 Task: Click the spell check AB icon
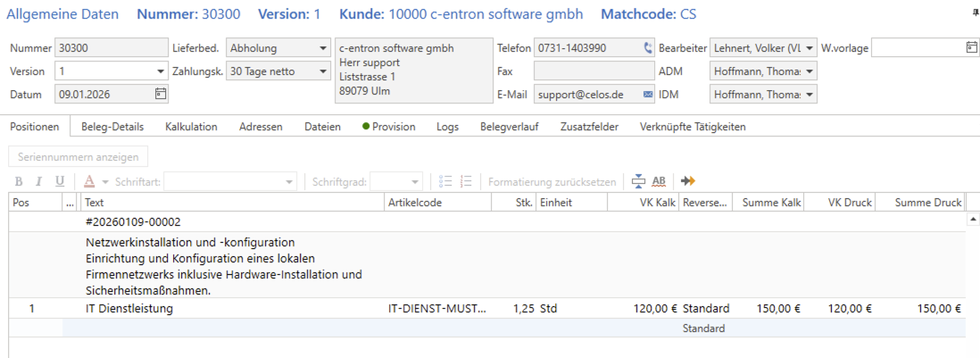click(659, 181)
